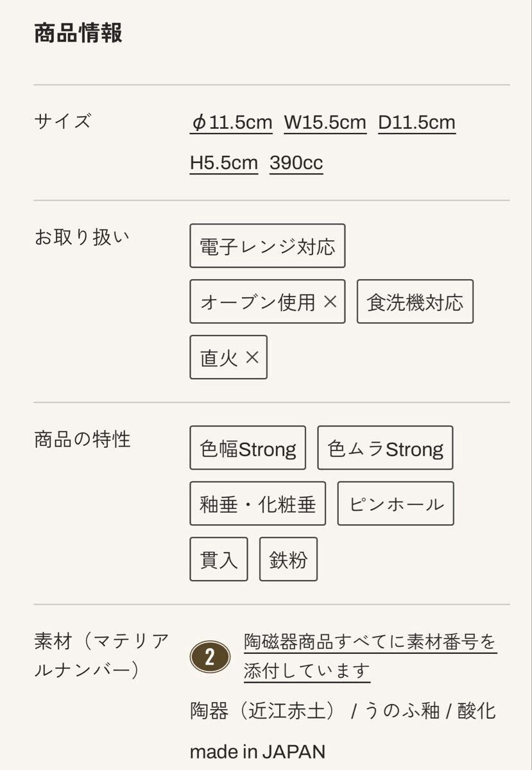Click the オーブン使用 × tag

pos(267,302)
